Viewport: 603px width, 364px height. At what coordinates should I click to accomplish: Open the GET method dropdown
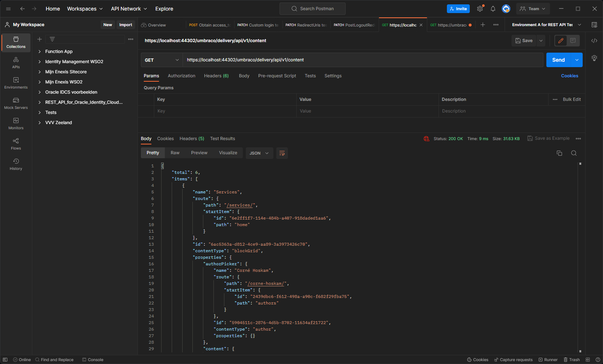coord(161,60)
